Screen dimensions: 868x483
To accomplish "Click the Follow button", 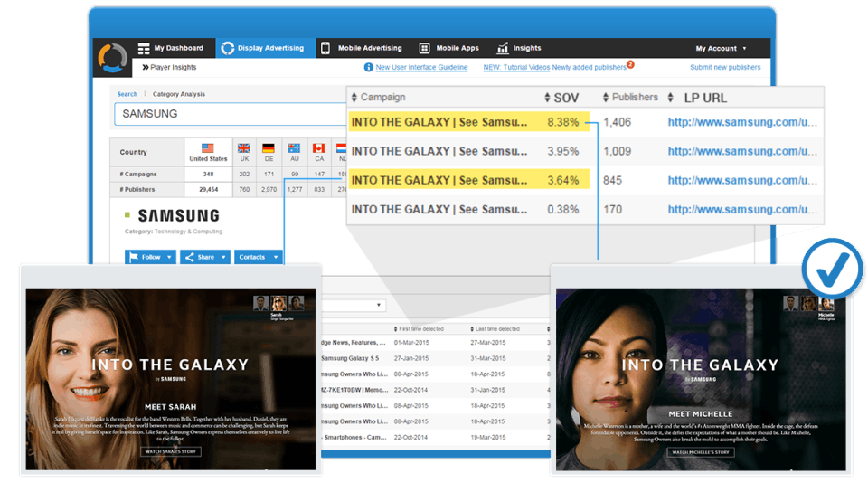I will (150, 257).
